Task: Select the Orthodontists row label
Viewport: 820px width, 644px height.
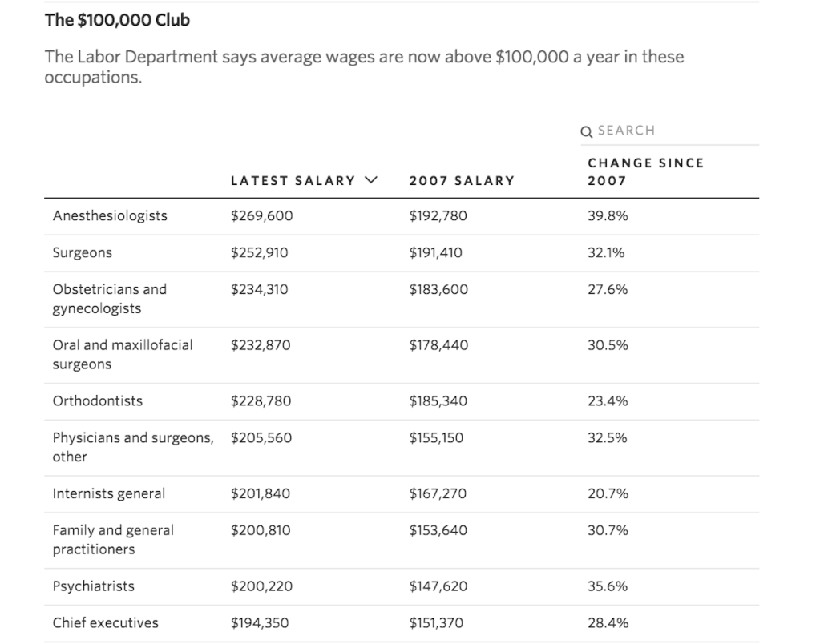Action: [98, 401]
